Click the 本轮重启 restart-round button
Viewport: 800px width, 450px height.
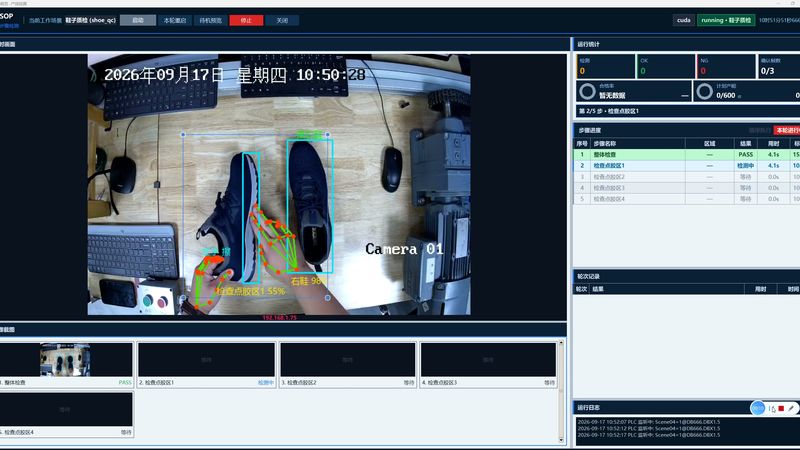(x=174, y=20)
